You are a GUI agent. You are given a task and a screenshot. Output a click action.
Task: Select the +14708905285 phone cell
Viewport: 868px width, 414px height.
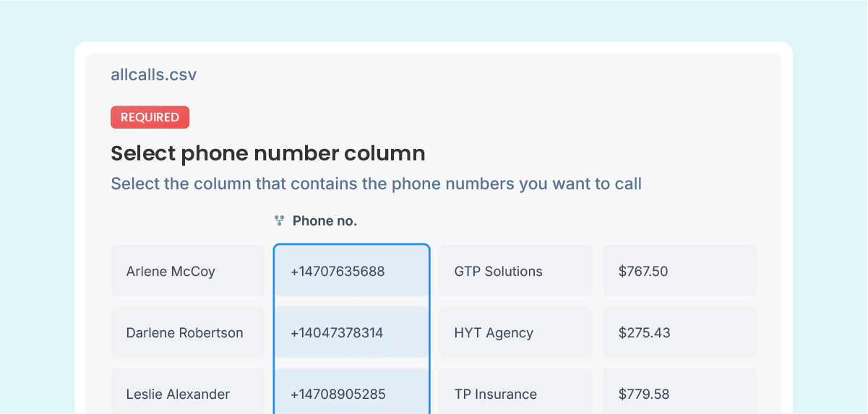click(351, 392)
